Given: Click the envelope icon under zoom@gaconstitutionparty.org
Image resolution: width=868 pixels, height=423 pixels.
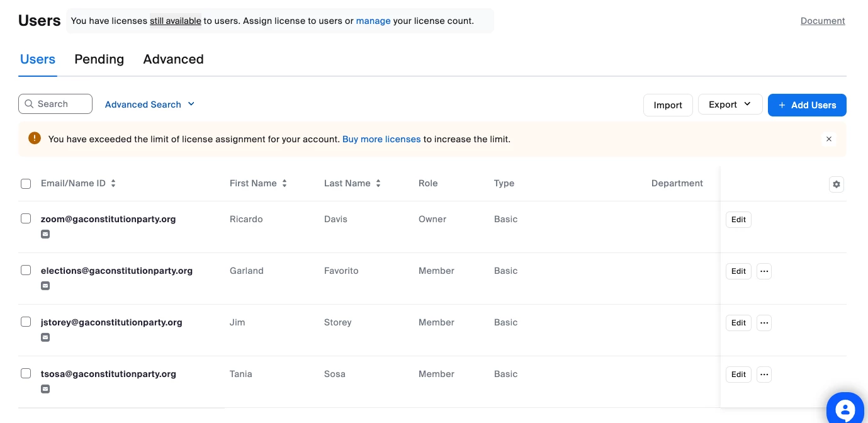Looking at the screenshot, I should pyautogui.click(x=45, y=234).
